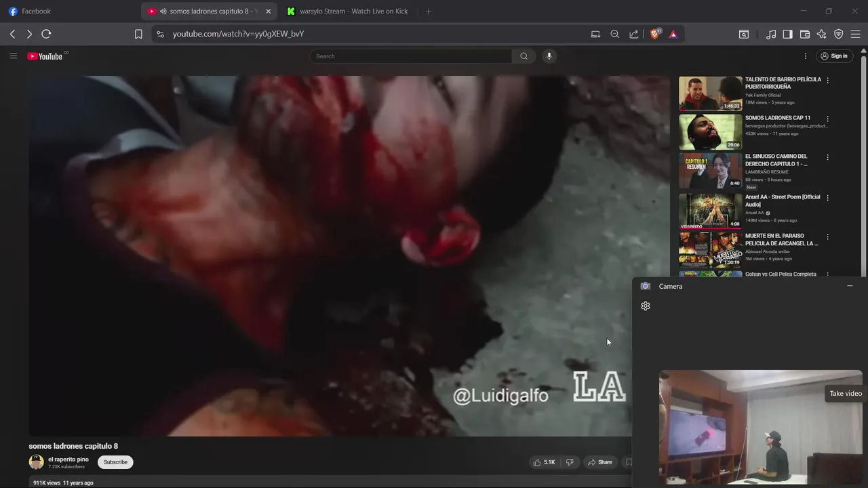Open the YouTube guide hamburger menu
The width and height of the screenshot is (868, 488).
(x=13, y=56)
